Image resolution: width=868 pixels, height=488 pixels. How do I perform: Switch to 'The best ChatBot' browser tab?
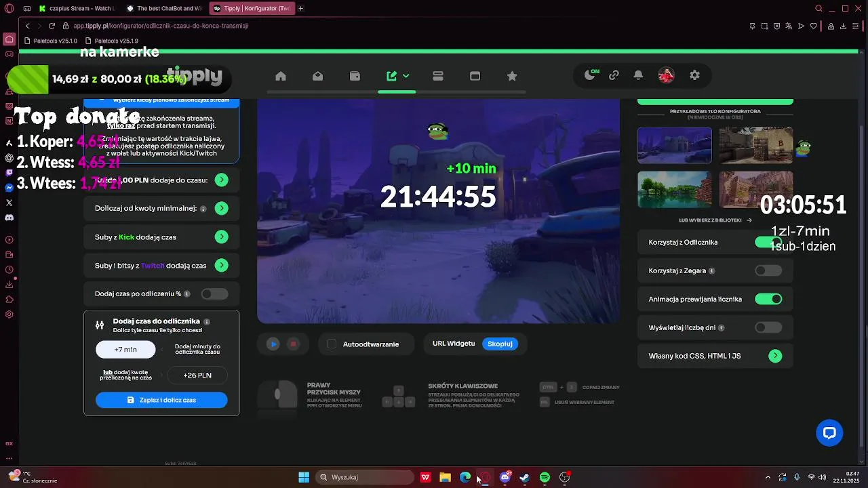click(x=164, y=9)
